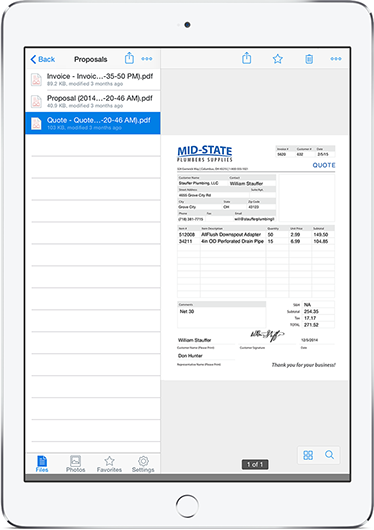Viewport: 374px width, 530px height.
Task: Click Thank you for your business text
Action: point(304,365)
